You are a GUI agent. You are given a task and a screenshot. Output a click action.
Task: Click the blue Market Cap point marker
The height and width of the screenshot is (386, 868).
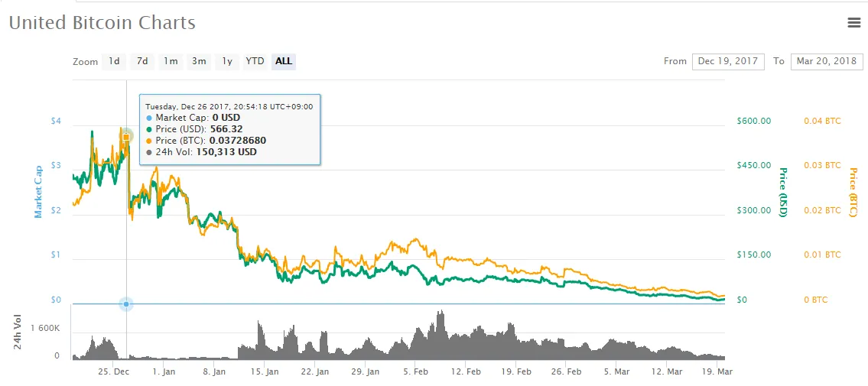click(126, 304)
